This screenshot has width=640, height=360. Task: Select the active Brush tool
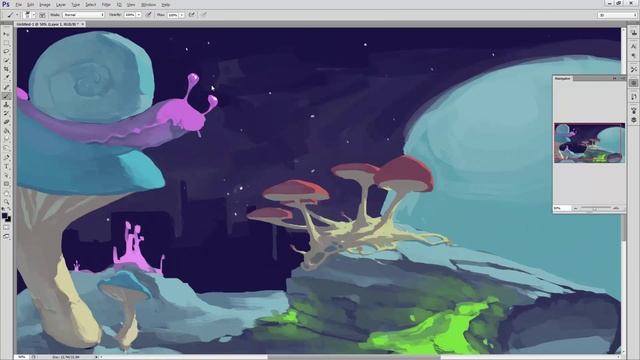click(6, 96)
